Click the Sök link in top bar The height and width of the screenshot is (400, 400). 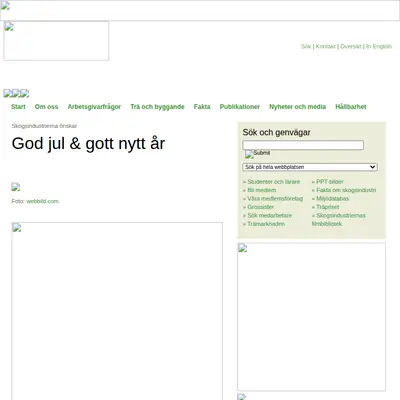306,46
